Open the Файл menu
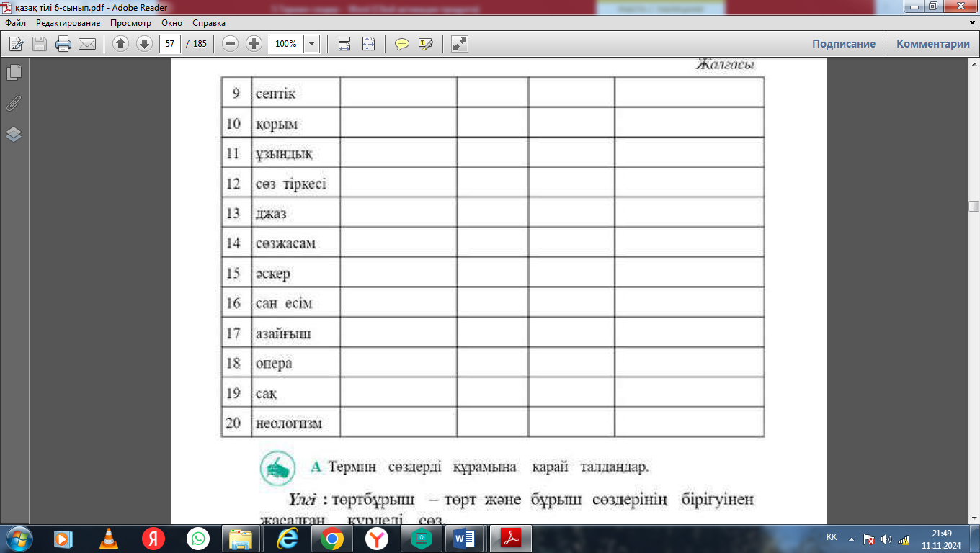Viewport: 980px width, 553px height. pyautogui.click(x=15, y=23)
